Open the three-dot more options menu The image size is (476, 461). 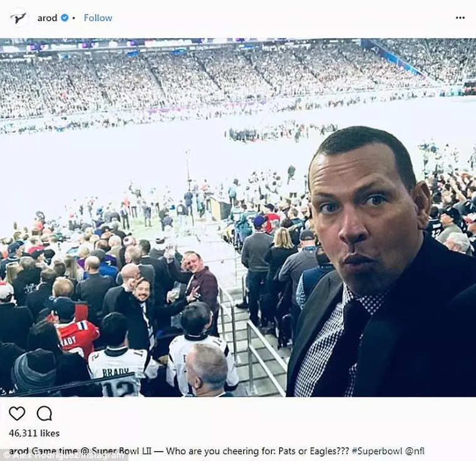(460, 18)
